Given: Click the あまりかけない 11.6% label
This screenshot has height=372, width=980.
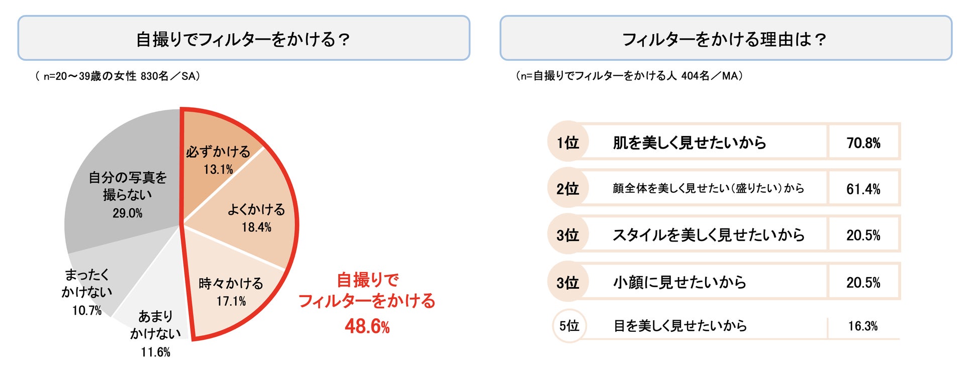Looking at the screenshot, I should click(155, 333).
